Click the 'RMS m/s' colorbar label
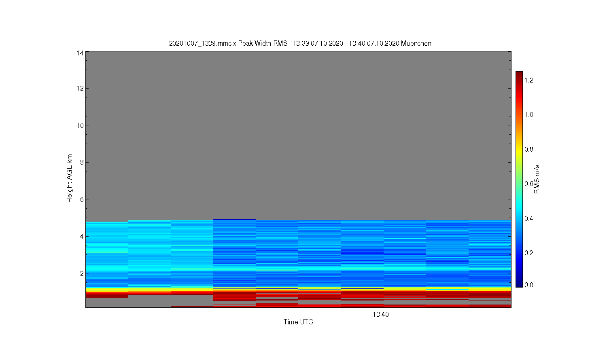 537,179
